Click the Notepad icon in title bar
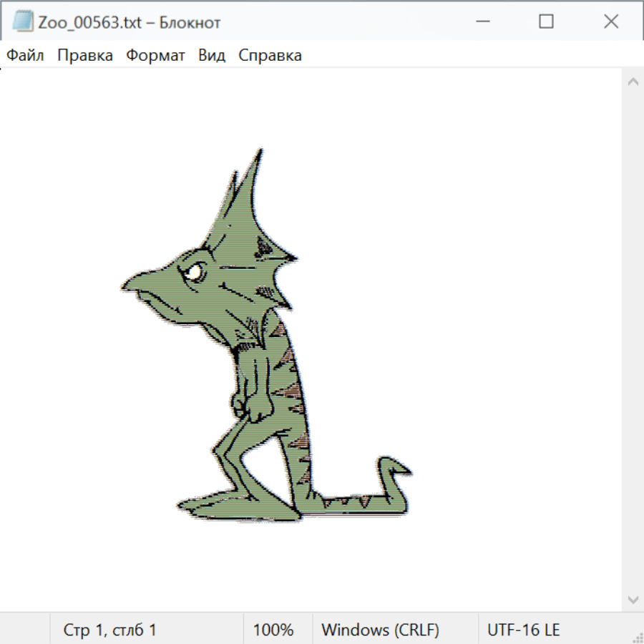 [x=23, y=22]
